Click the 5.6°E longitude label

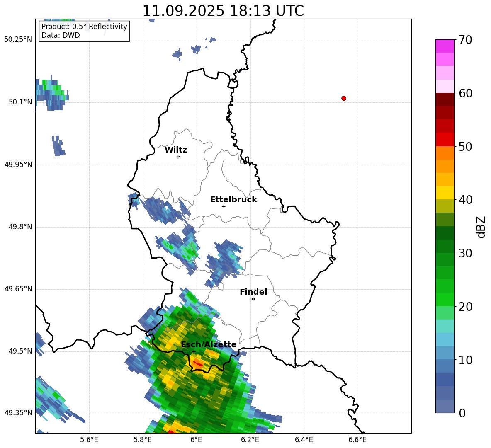89,440
